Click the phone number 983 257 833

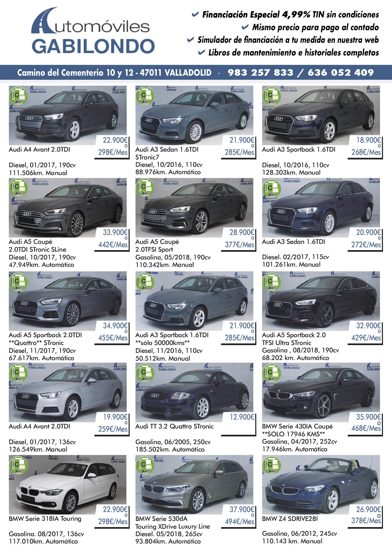260,72
